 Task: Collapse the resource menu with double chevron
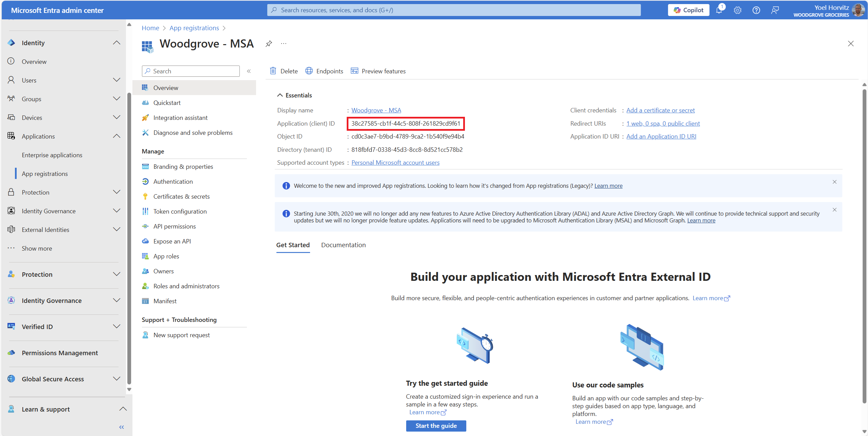pos(249,71)
